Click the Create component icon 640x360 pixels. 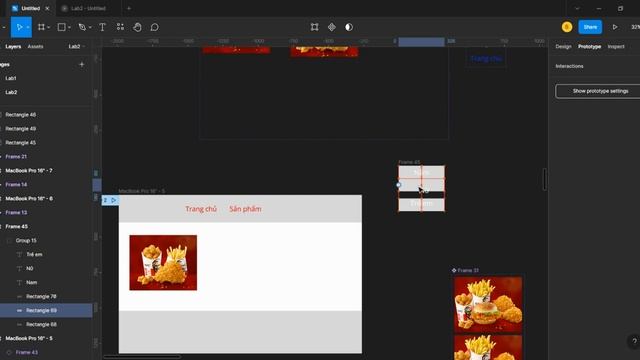331,27
